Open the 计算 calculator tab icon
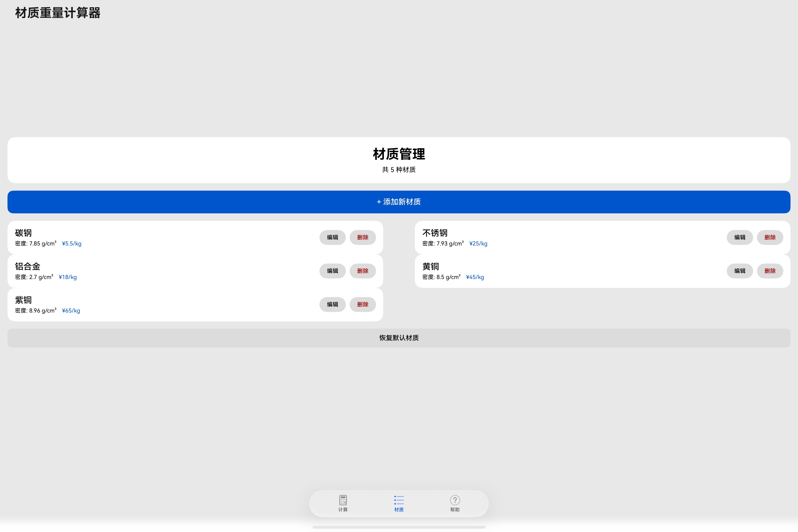Image resolution: width=798 pixels, height=532 pixels. [343, 500]
